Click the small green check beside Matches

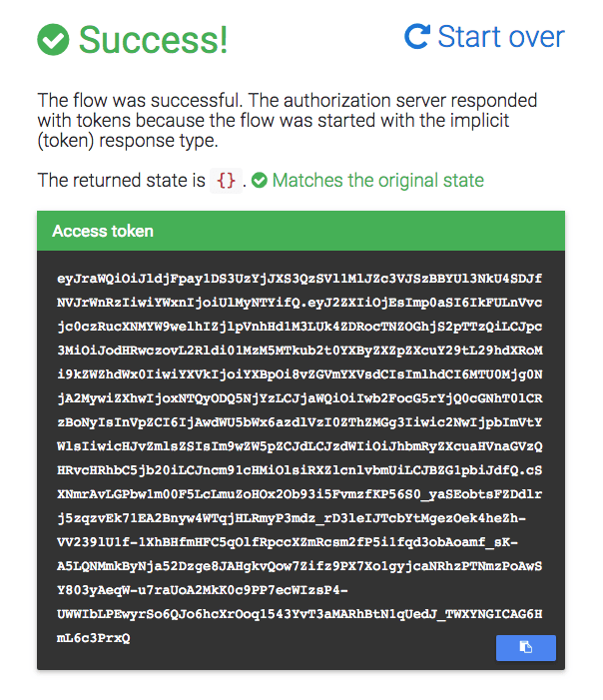[x=260, y=181]
